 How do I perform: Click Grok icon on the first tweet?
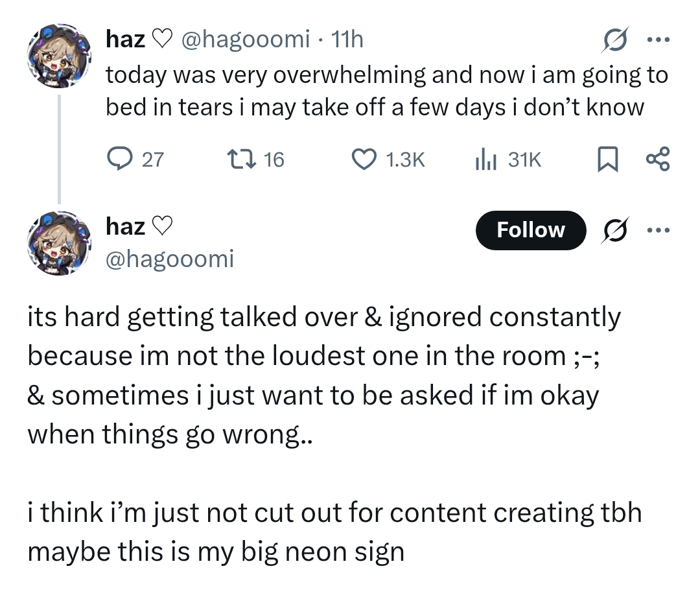pos(615,40)
